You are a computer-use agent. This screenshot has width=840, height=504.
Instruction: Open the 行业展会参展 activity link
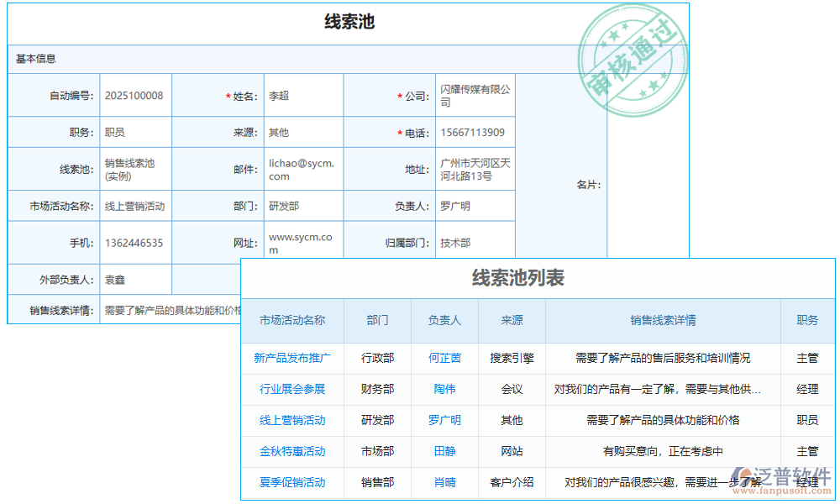tap(291, 390)
